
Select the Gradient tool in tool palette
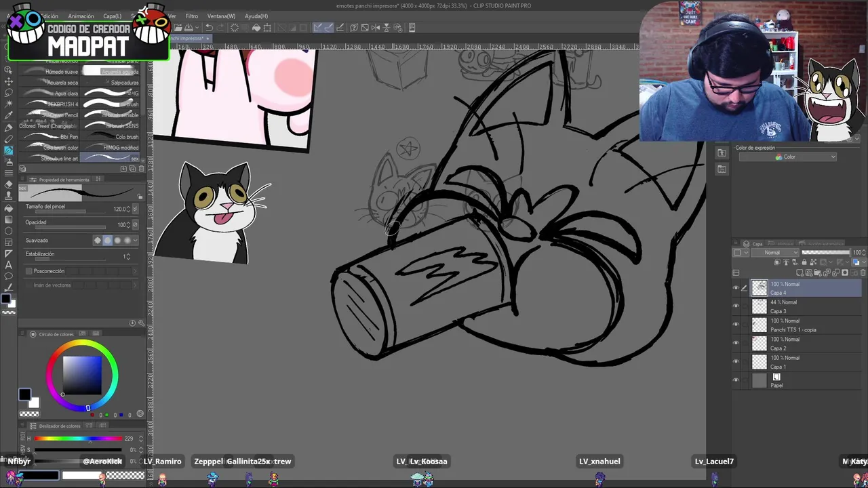point(8,220)
